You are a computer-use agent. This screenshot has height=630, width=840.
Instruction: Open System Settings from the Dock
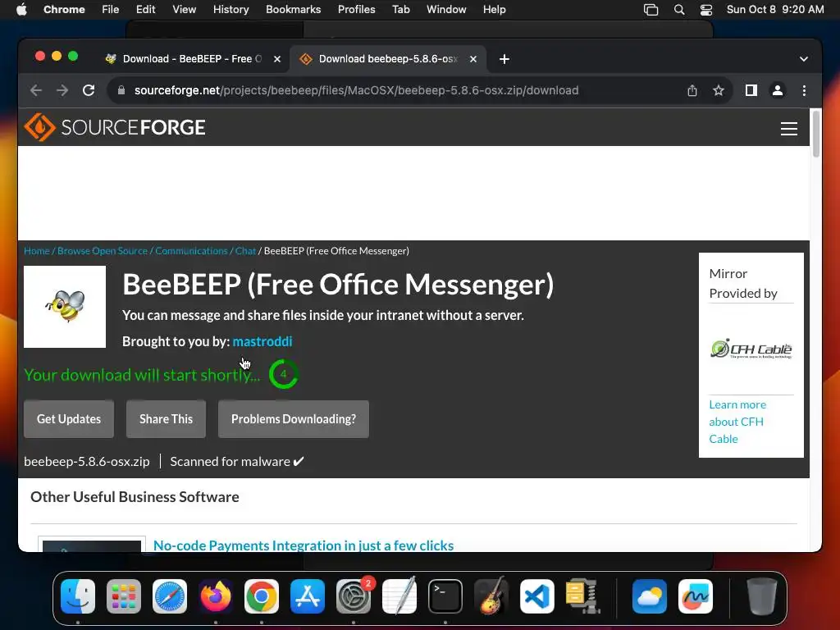click(x=354, y=596)
